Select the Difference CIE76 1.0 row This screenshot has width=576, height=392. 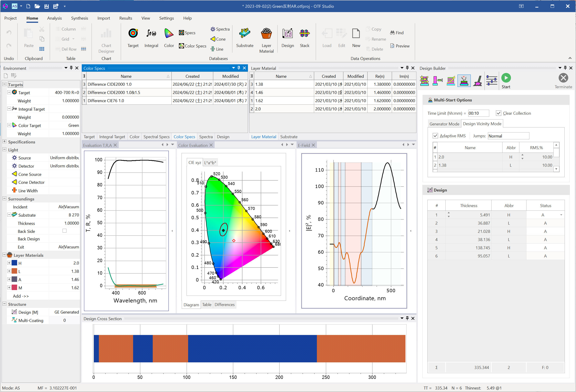[x=165, y=101]
